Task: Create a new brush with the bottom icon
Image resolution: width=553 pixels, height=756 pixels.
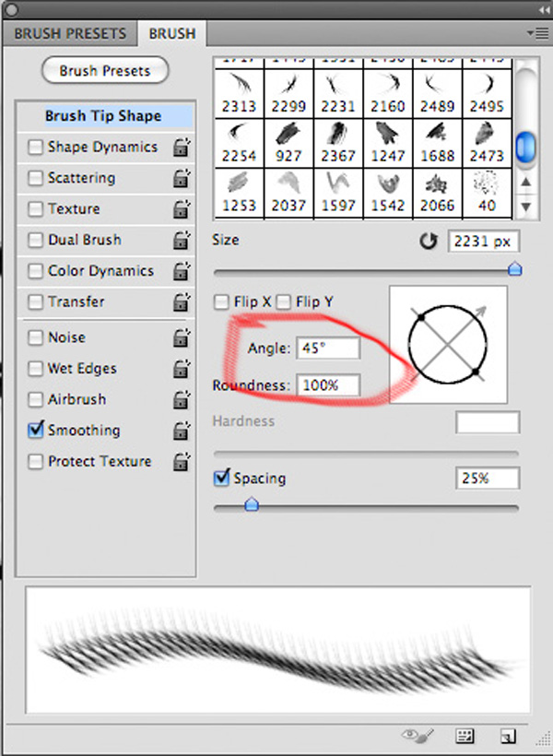Action: click(x=507, y=737)
